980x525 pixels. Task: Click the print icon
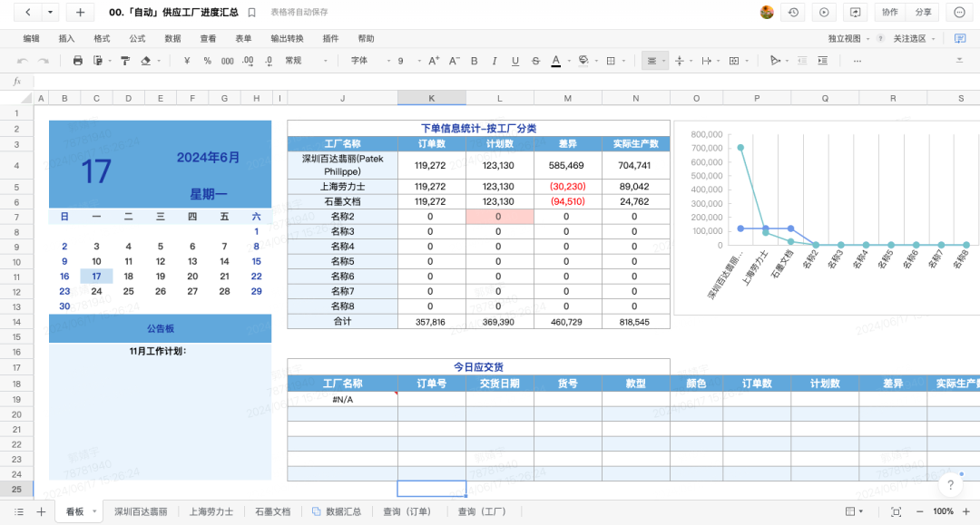point(77,61)
